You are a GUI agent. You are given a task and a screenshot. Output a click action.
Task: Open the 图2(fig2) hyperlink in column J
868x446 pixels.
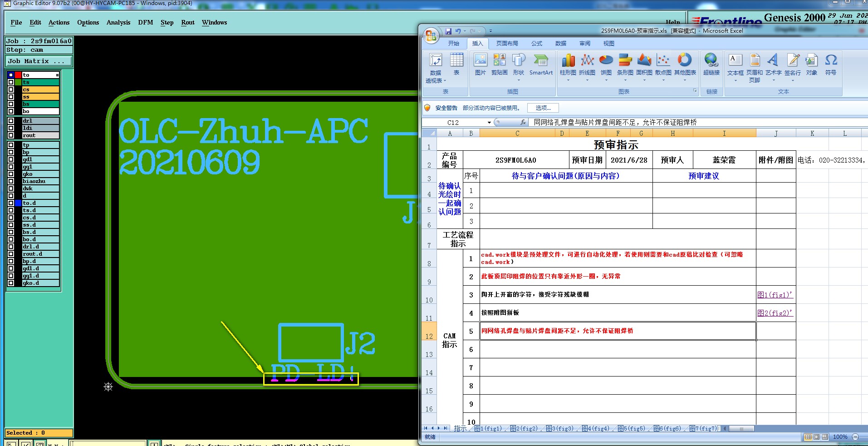775,313
